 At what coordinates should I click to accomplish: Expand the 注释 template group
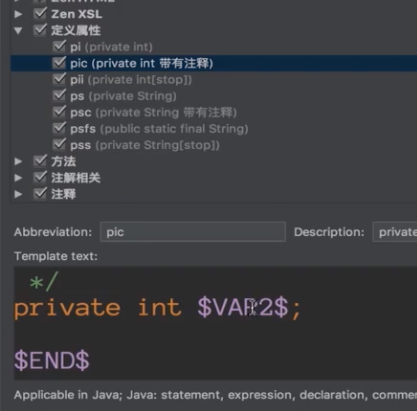click(18, 194)
